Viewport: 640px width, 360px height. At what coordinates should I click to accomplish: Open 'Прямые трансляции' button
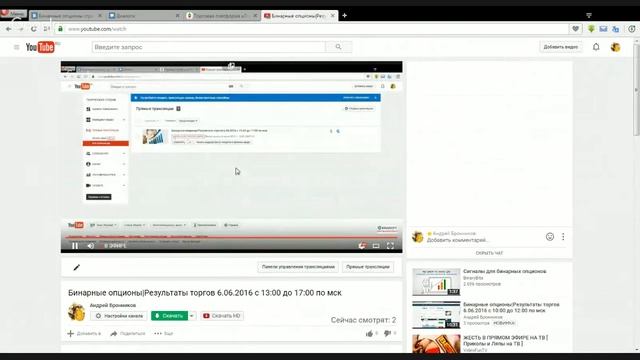[x=368, y=267]
